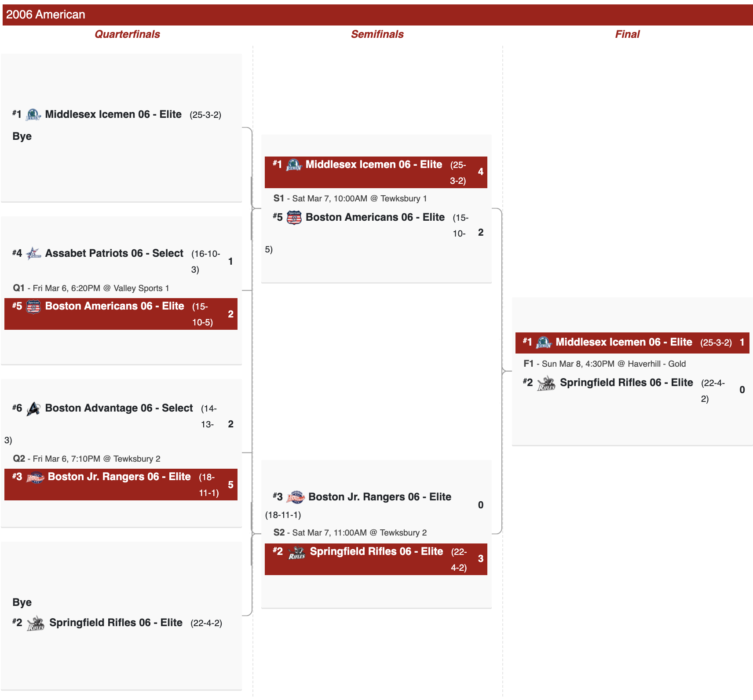Open Q2 game details Fri Mar 6, 7:10PM
This screenshot has width=753, height=700.
pyautogui.click(x=87, y=459)
